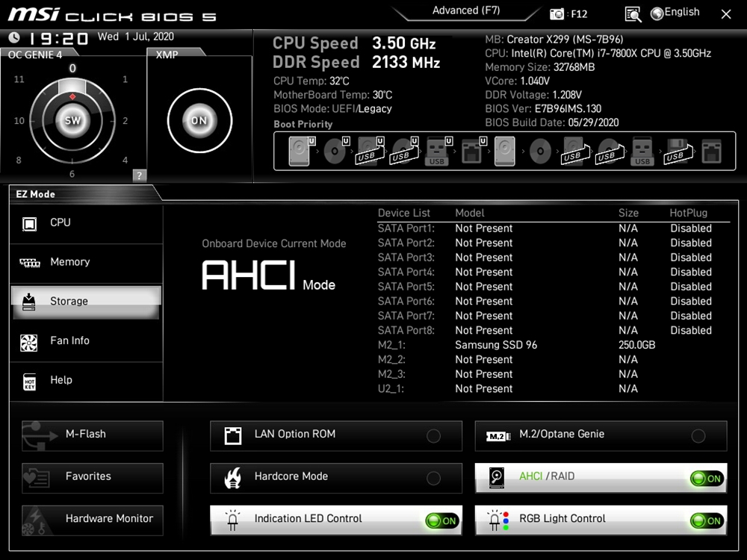Set OC Genie dial to position 10
This screenshot has width=747, height=560.
click(x=19, y=121)
